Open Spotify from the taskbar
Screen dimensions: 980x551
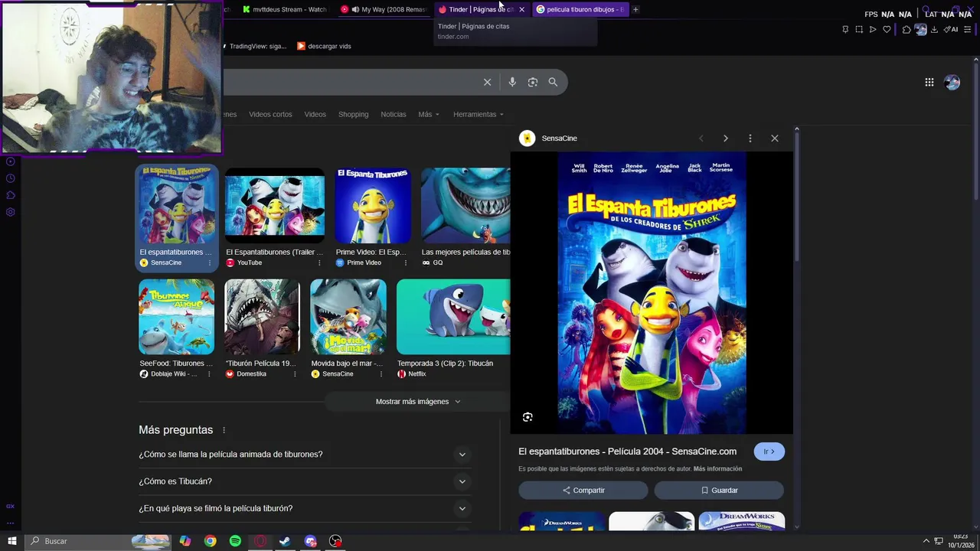pyautogui.click(x=235, y=541)
